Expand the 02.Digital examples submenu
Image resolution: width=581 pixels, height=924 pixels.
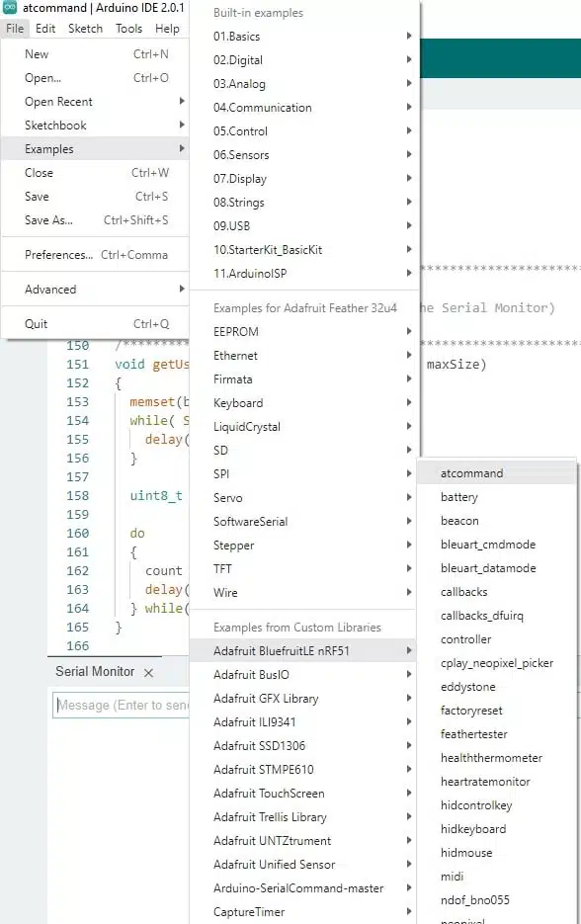[x=304, y=60]
